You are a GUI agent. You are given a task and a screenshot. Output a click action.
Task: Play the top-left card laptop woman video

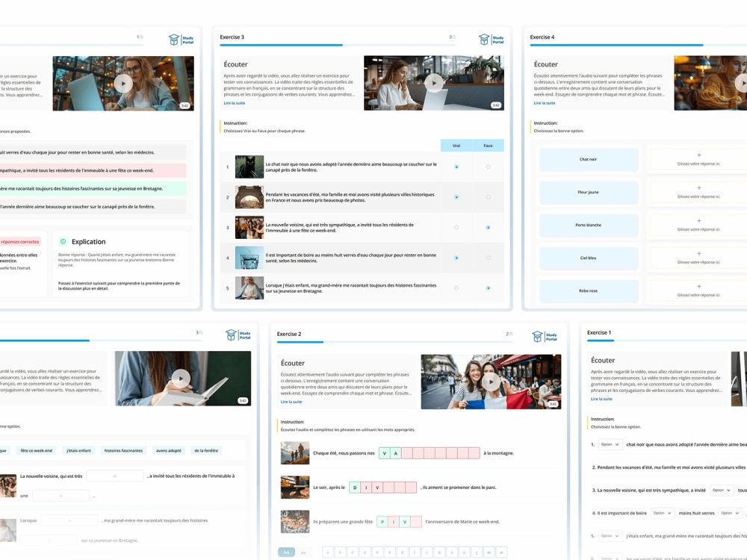123,84
